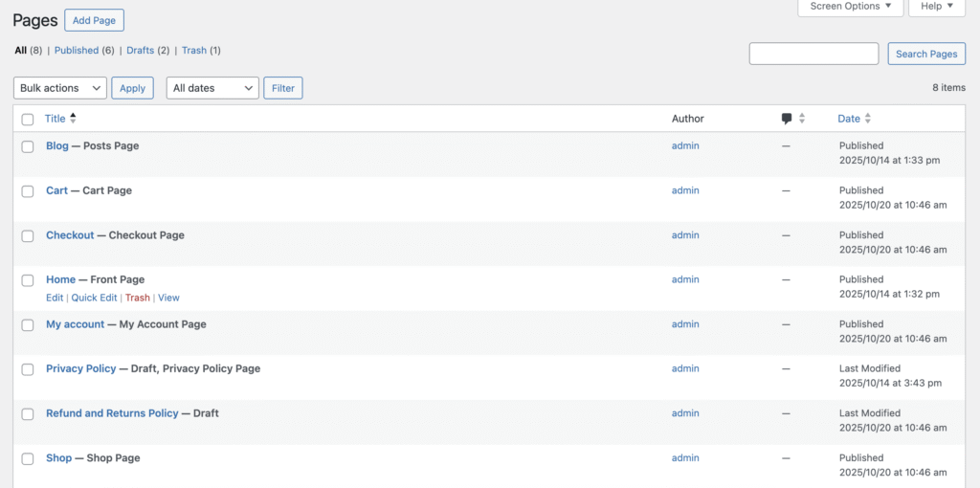Expand the Help tab

(x=936, y=7)
